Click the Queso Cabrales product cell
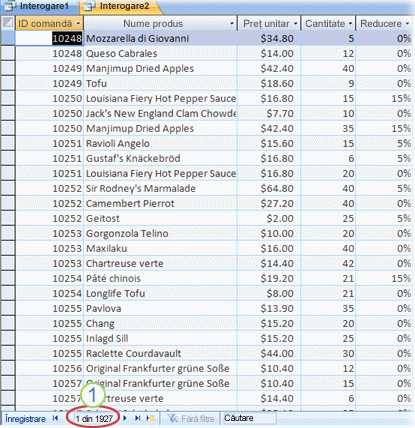Image resolution: width=415 pixels, height=428 pixels. coord(160,53)
